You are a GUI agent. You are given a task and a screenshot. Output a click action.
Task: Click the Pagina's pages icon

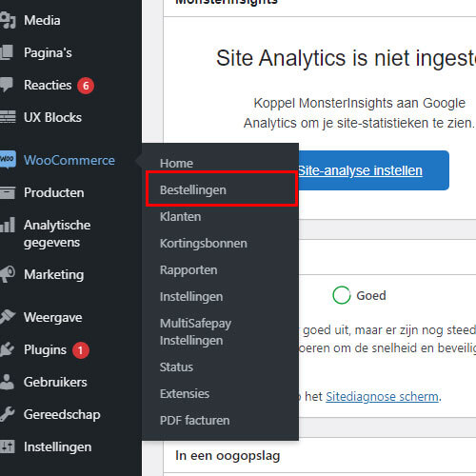click(x=7, y=52)
